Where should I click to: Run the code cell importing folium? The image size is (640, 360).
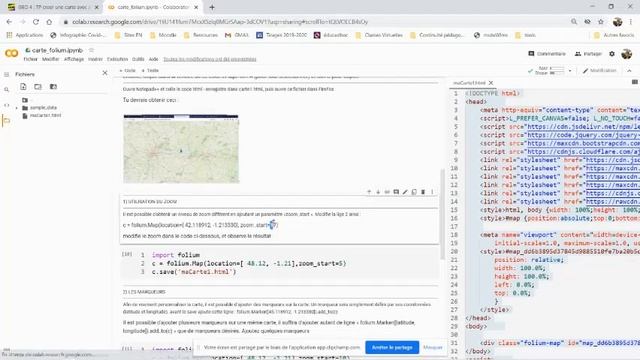tap(127, 254)
